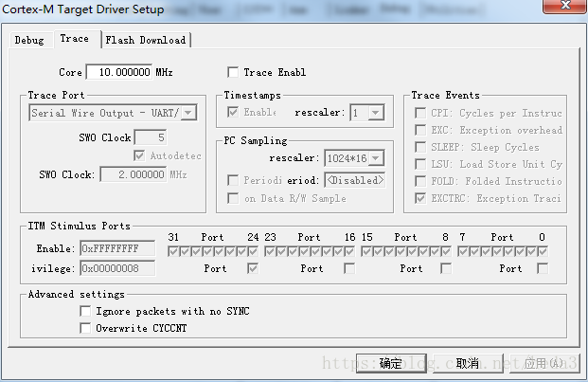This screenshot has height=382, width=588.
Task: Open the Flash Download tab
Action: pyautogui.click(x=146, y=40)
